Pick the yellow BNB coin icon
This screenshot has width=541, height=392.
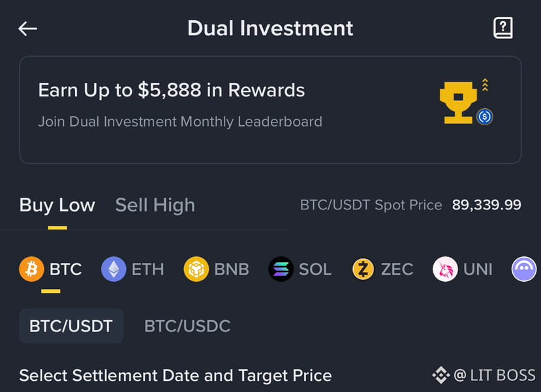coord(196,269)
